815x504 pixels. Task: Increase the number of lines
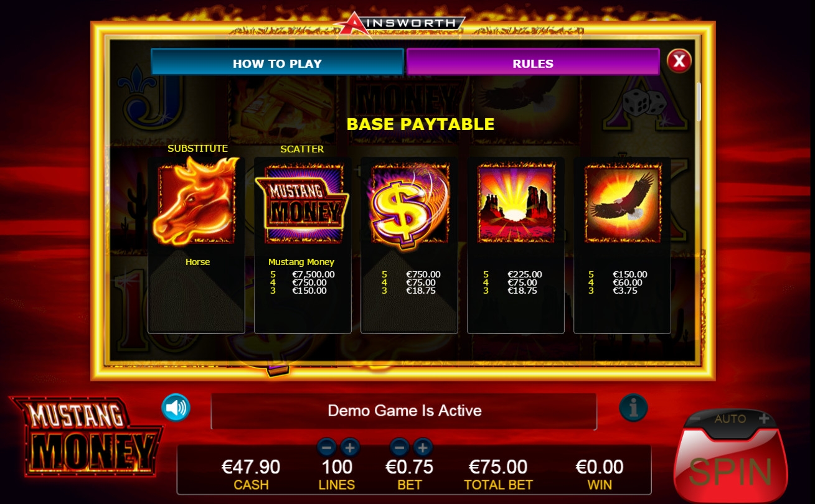point(350,447)
